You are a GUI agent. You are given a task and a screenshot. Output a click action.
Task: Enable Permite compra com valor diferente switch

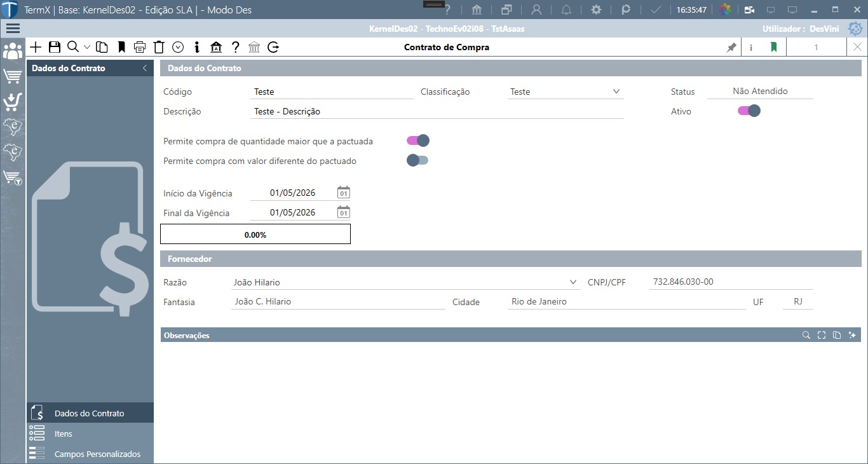[x=417, y=160]
